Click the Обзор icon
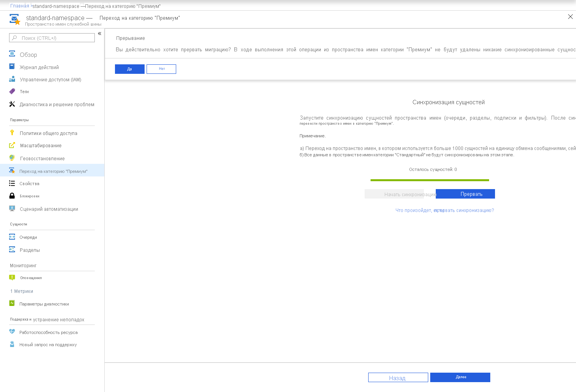Screen dimensions: 576x392 click(12, 54)
